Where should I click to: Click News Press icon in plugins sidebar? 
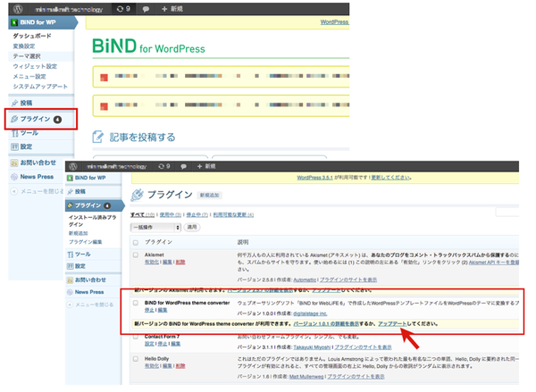pos(70,292)
